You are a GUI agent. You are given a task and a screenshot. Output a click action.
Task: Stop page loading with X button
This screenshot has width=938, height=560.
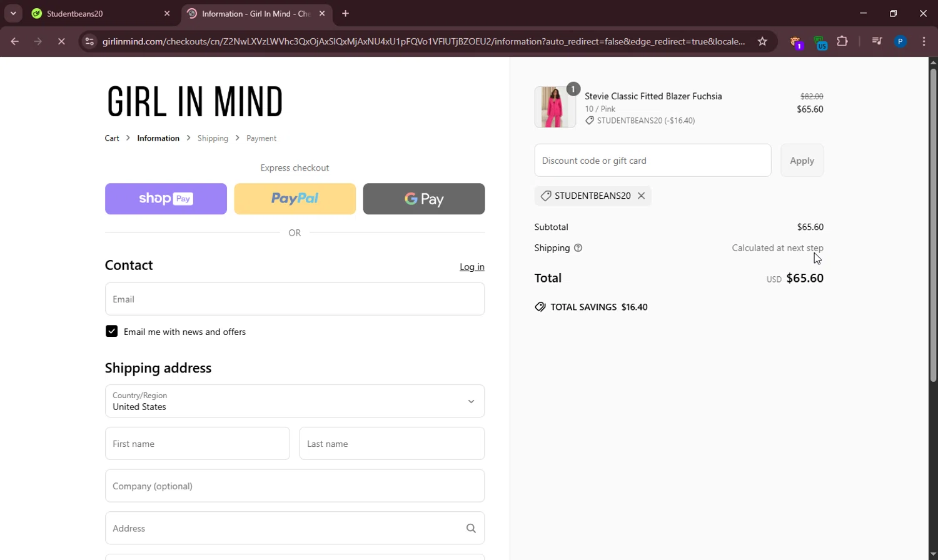coord(61,41)
